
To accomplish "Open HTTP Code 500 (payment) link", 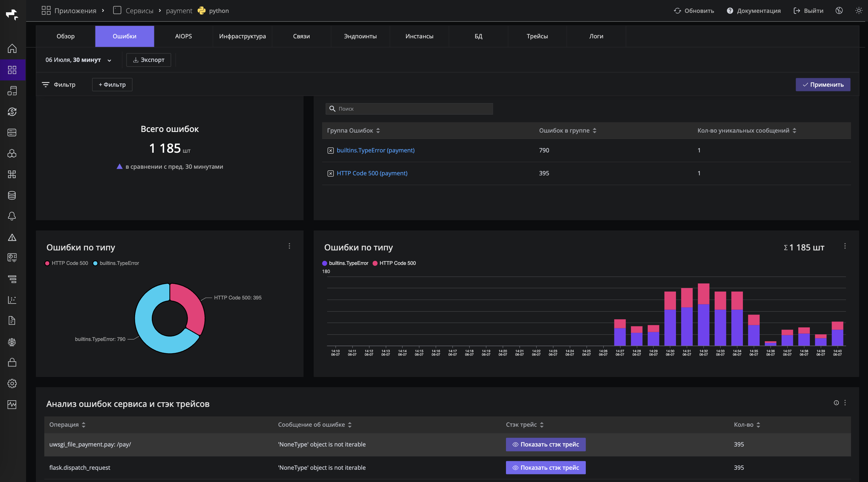I will pyautogui.click(x=372, y=173).
